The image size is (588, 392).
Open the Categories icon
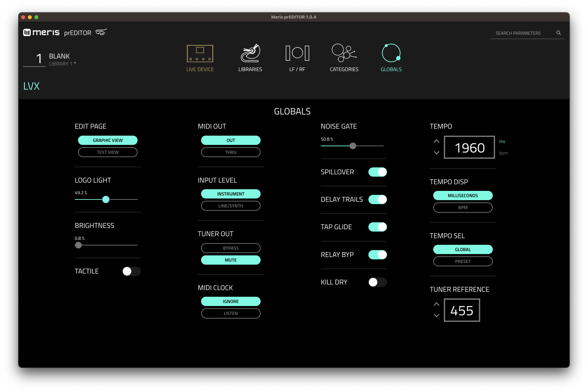[x=344, y=54]
